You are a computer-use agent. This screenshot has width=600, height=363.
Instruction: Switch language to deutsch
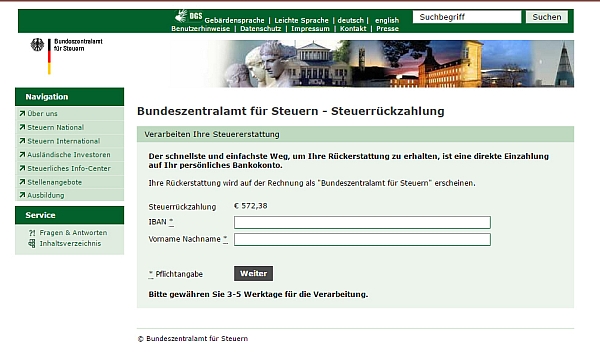tap(351, 20)
